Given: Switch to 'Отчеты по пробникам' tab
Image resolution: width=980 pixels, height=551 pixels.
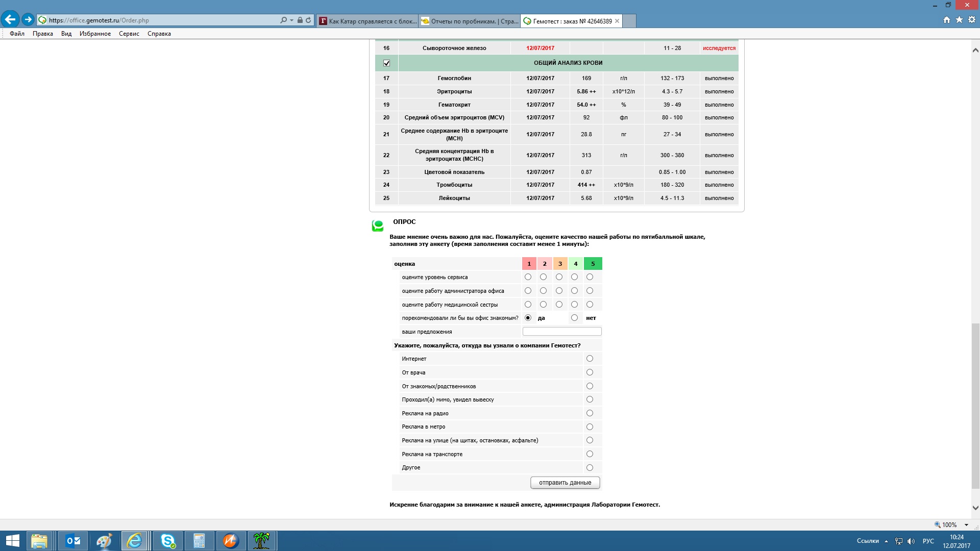Looking at the screenshot, I should pyautogui.click(x=469, y=21).
